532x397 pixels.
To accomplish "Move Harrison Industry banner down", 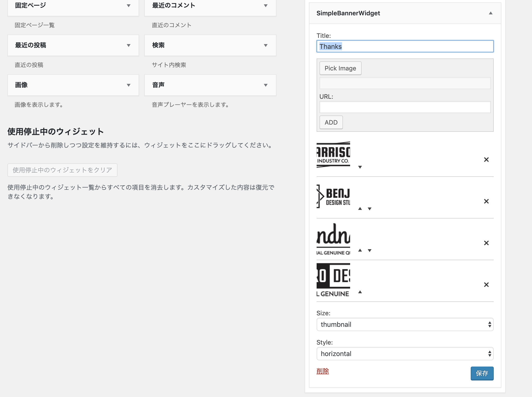I will coord(360,167).
